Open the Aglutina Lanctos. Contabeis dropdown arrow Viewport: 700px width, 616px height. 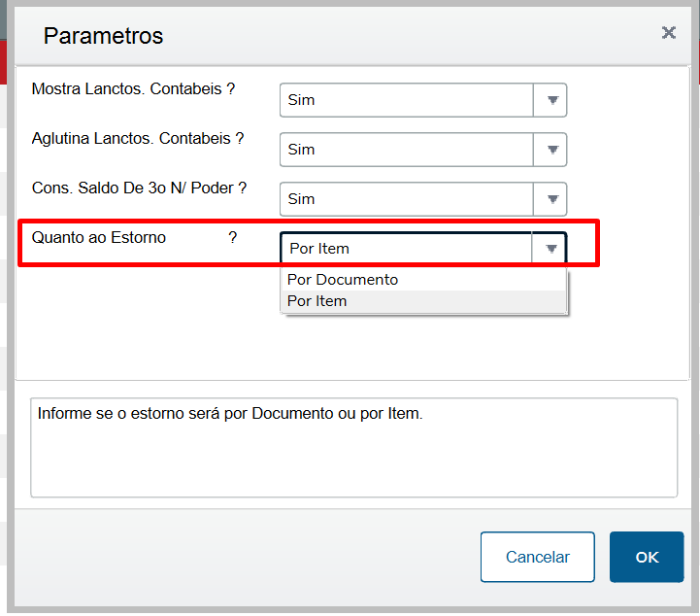click(552, 150)
